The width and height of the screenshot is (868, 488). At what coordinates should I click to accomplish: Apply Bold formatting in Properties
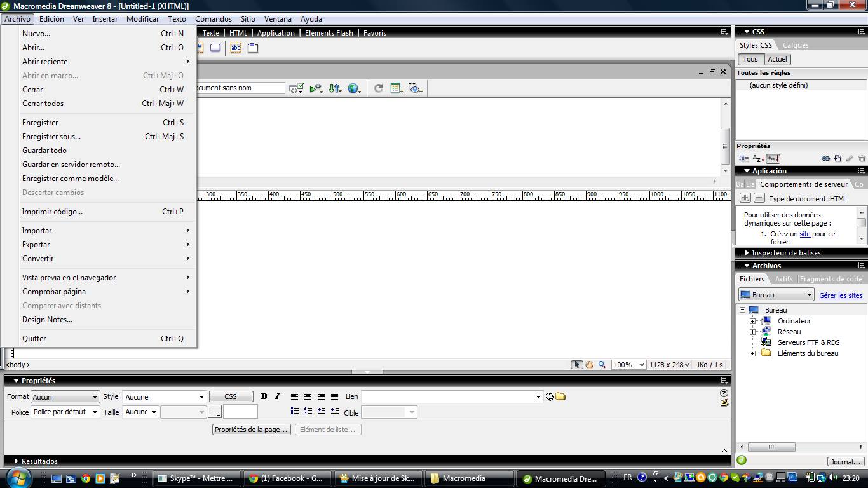point(264,396)
